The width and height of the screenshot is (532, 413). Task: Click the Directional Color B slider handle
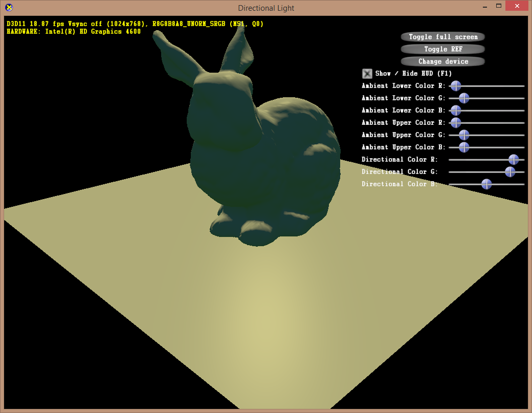[x=486, y=184]
